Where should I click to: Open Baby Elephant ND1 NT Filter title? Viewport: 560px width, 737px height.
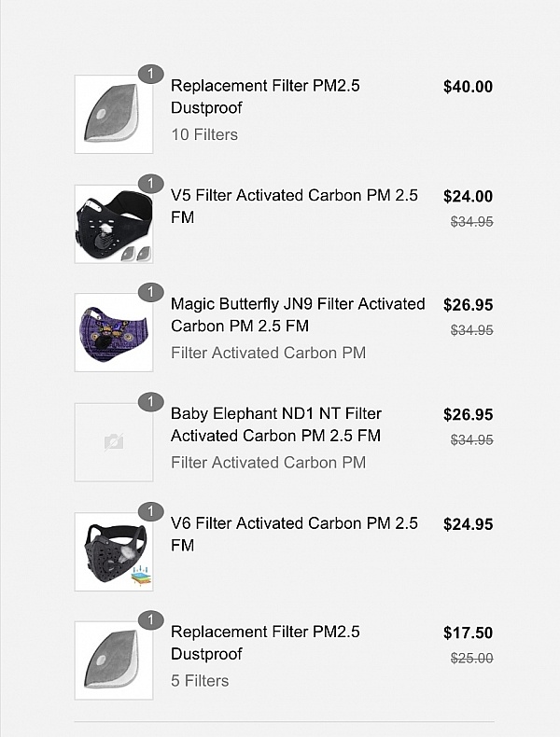276,424
